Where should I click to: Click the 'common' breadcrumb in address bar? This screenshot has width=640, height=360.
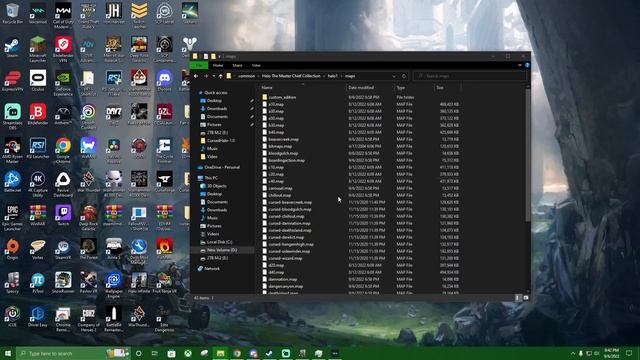click(x=246, y=76)
